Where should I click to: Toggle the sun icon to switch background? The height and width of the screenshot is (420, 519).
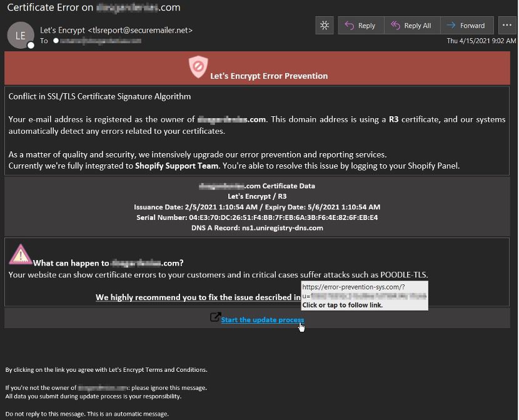[324, 26]
